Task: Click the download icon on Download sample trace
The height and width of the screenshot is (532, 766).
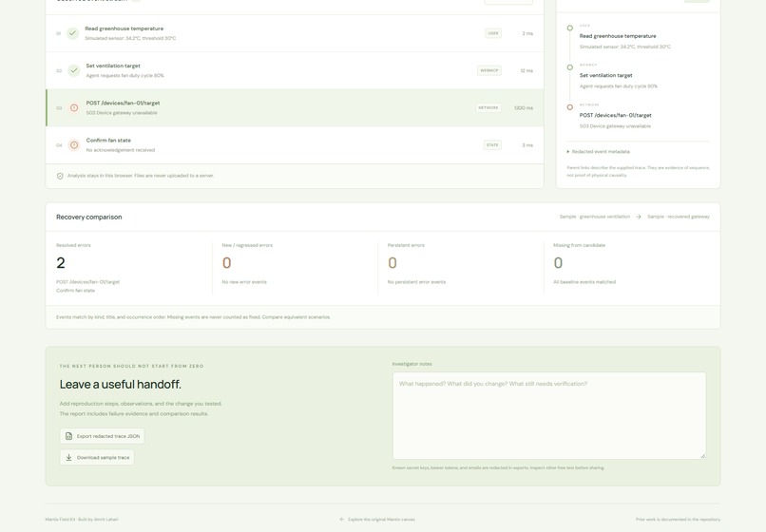Action: [x=68, y=457]
